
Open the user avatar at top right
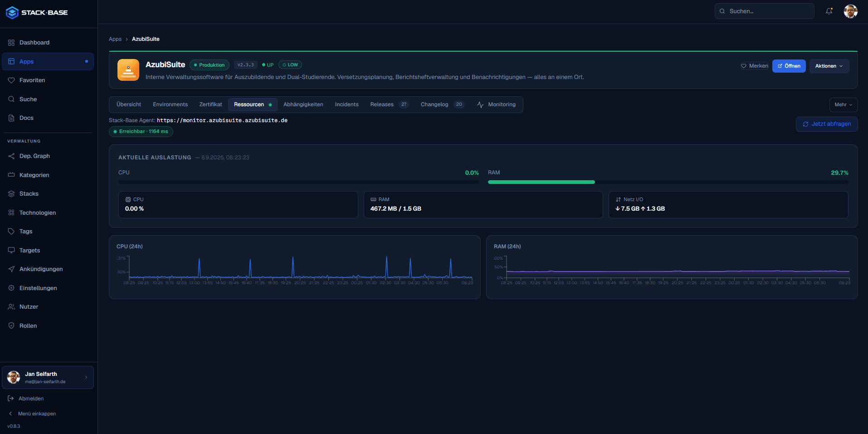coord(850,11)
